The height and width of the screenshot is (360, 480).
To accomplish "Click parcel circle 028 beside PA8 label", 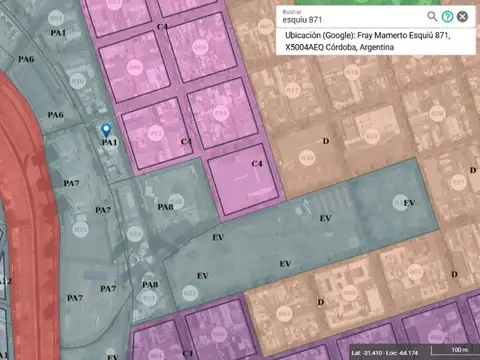I will tap(176, 202).
